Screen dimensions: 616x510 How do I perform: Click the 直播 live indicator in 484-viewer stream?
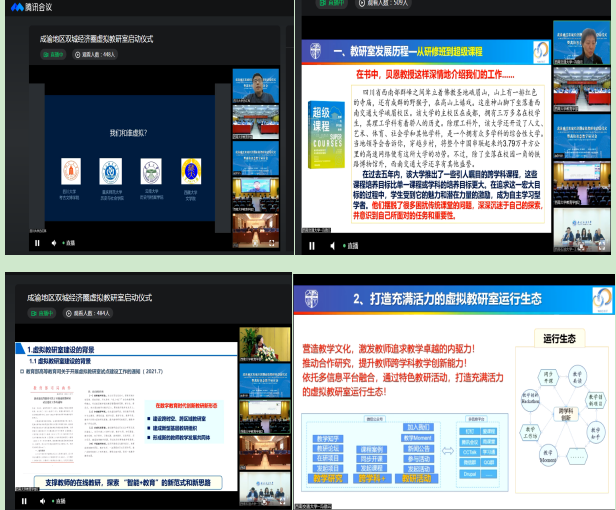pyautogui.click(x=59, y=501)
